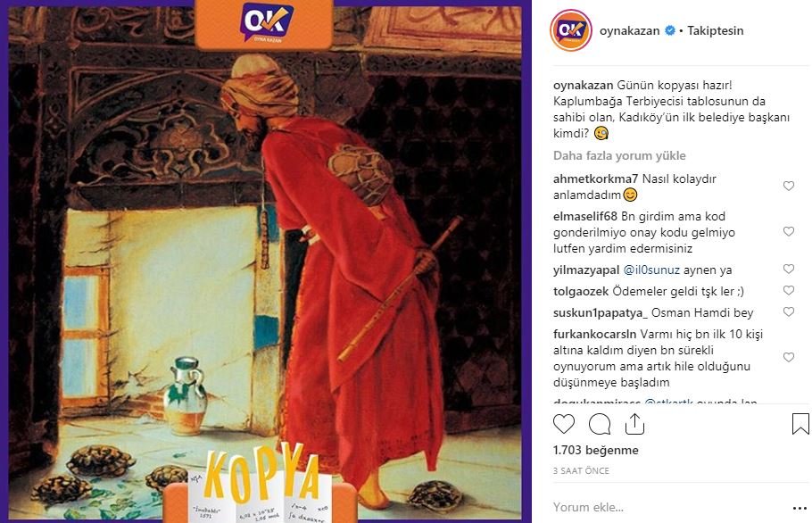This screenshot has width=812, height=523.
Task: Like ahmetkorkma7's comment
Action: click(x=789, y=186)
